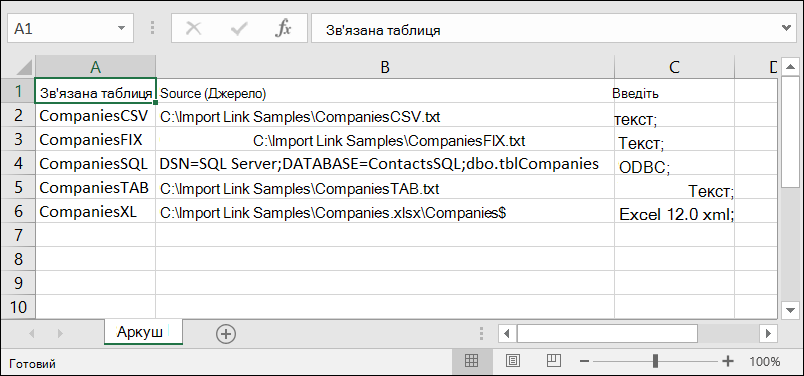Screen dimensions: 804x376
Task: Click the Insert Function fx icon
Action: (x=283, y=29)
